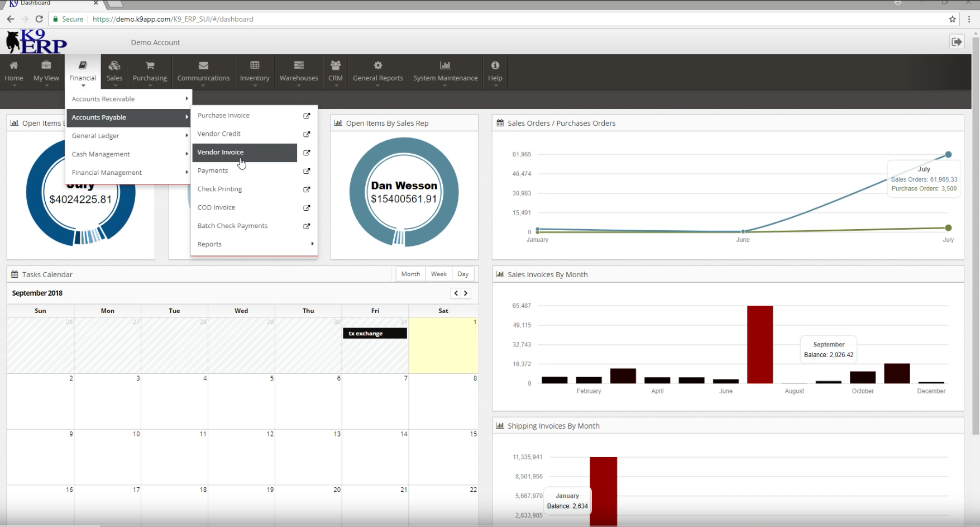Go back in browser history
This screenshot has height=527, width=980.
pos(11,19)
